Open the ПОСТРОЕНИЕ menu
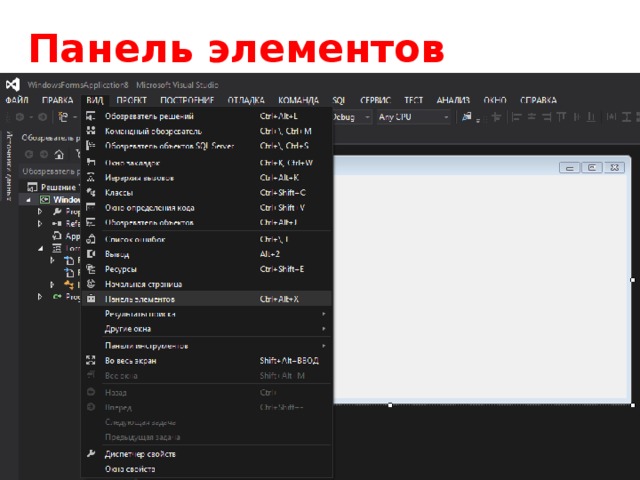Viewport: 640px width, 480px height. click(187, 100)
